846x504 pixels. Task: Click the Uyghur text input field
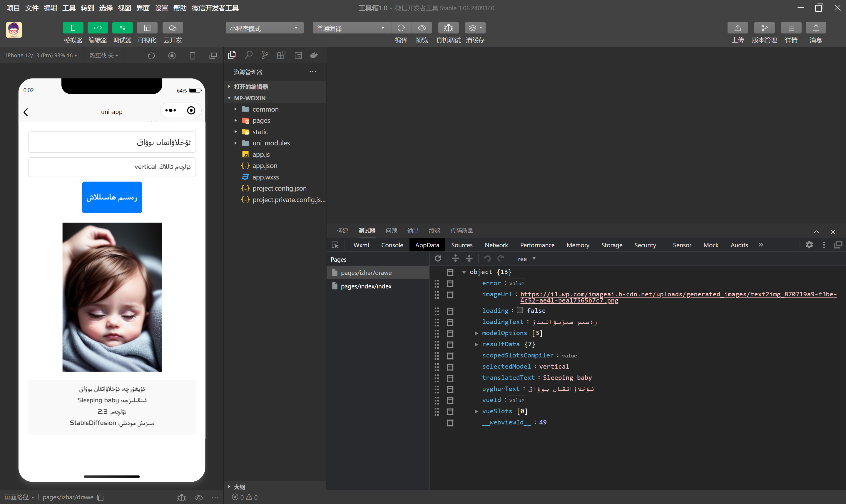pyautogui.click(x=112, y=142)
